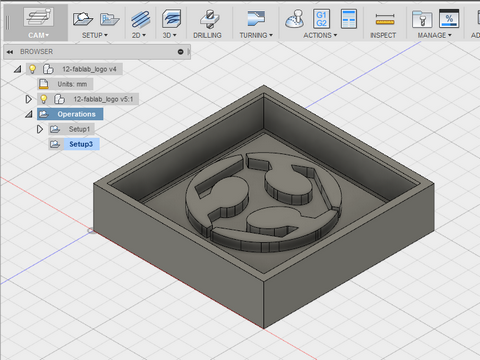Viewport: 480px width, 360px height.
Task: Click the ruler icon above the INSPECT label
Action: coord(385,19)
